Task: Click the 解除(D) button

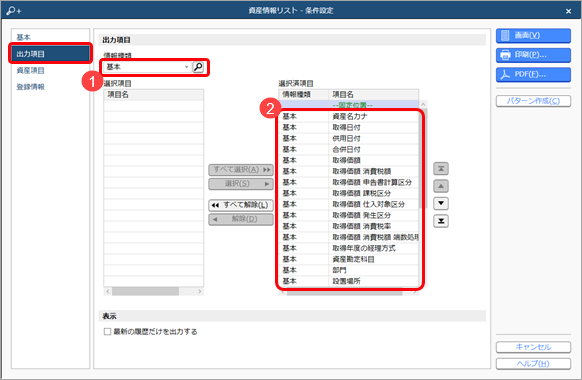Action: [x=241, y=219]
